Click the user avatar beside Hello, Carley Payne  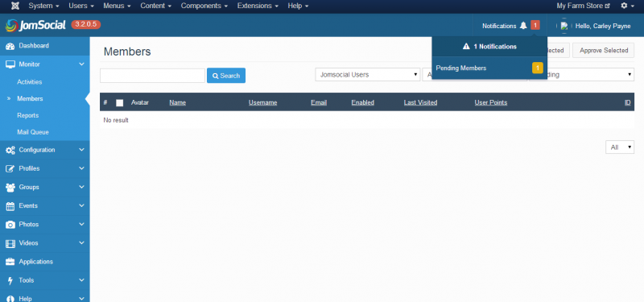tap(564, 26)
